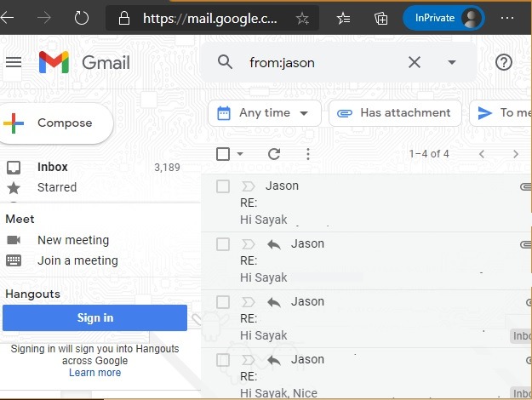Tick checkbox of second Jason email

click(x=223, y=244)
